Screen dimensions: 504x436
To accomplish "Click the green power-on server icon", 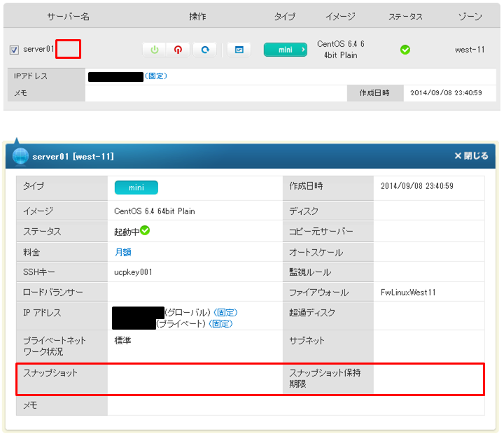I will 154,50.
